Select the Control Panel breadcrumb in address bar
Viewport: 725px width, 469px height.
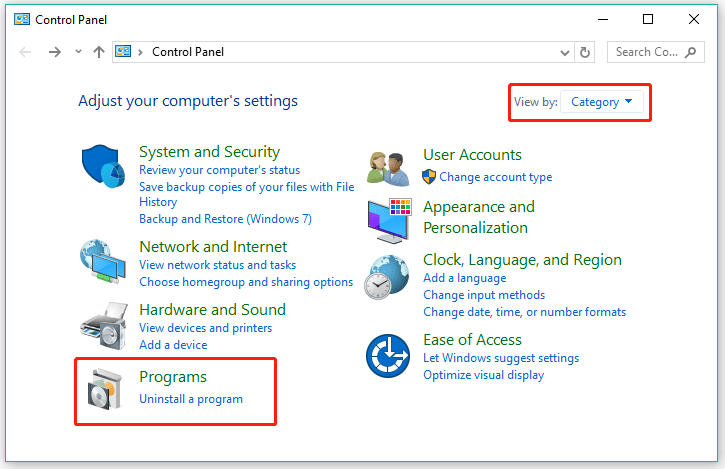coord(188,52)
